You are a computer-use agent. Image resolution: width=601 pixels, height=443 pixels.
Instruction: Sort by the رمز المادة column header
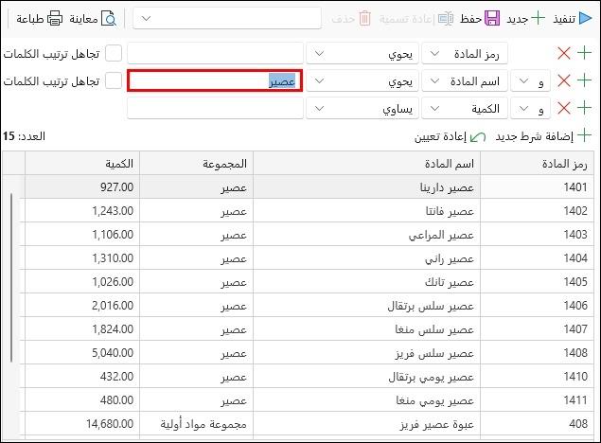coord(537,164)
